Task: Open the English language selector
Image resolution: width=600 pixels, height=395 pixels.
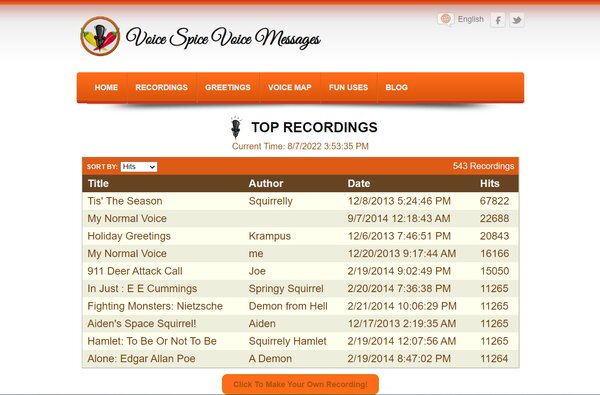Action: (471, 19)
